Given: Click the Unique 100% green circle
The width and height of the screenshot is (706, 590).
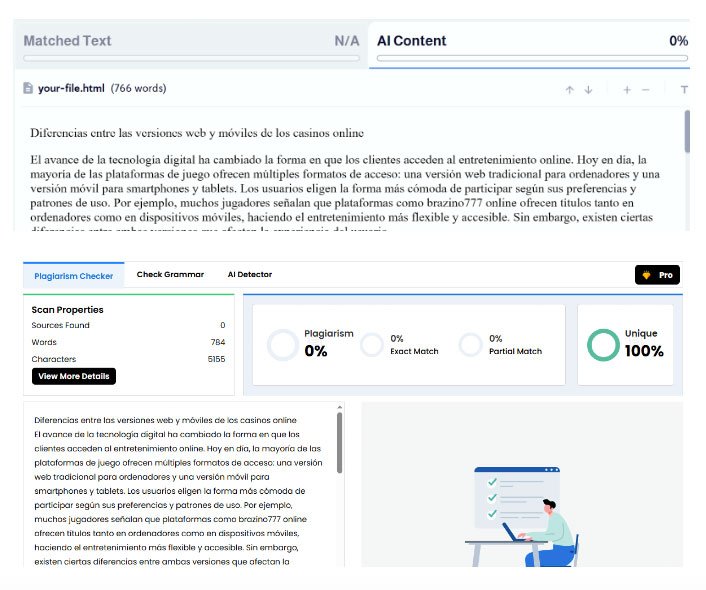Looking at the screenshot, I should [604, 344].
